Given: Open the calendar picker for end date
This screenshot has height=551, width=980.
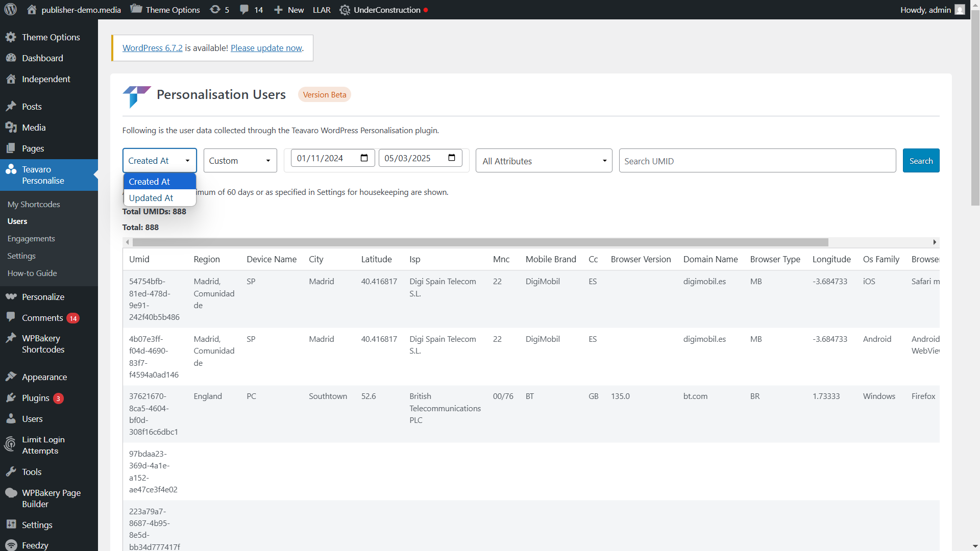Looking at the screenshot, I should tap(452, 158).
